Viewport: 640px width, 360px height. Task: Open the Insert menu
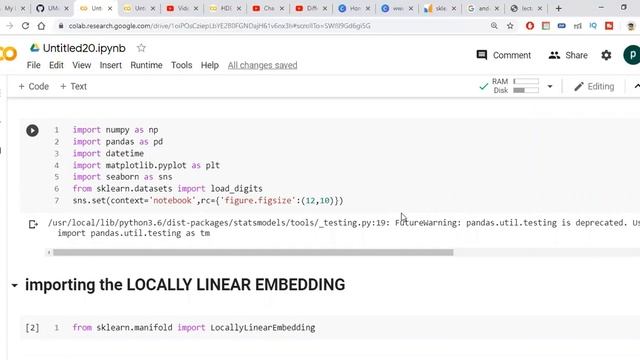coord(111,65)
